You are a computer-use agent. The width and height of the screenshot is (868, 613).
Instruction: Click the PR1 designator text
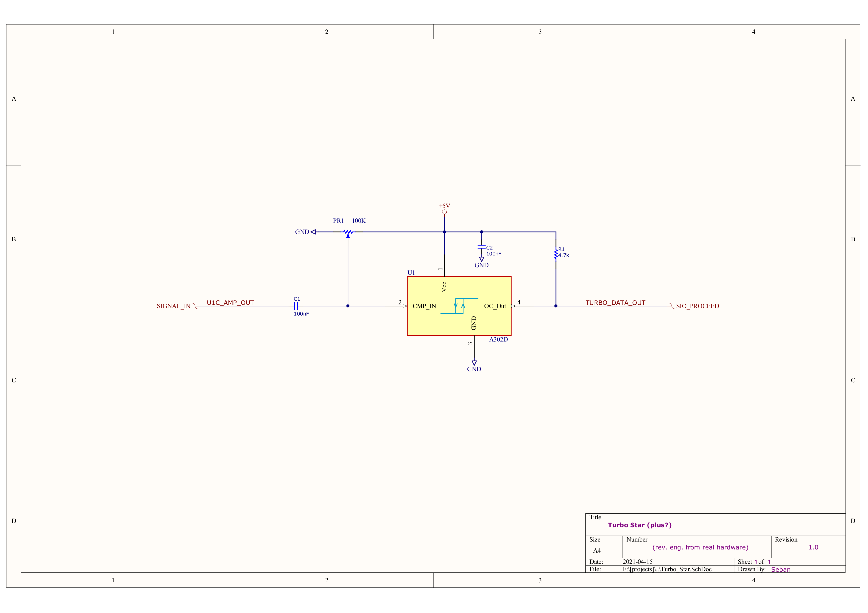point(338,221)
